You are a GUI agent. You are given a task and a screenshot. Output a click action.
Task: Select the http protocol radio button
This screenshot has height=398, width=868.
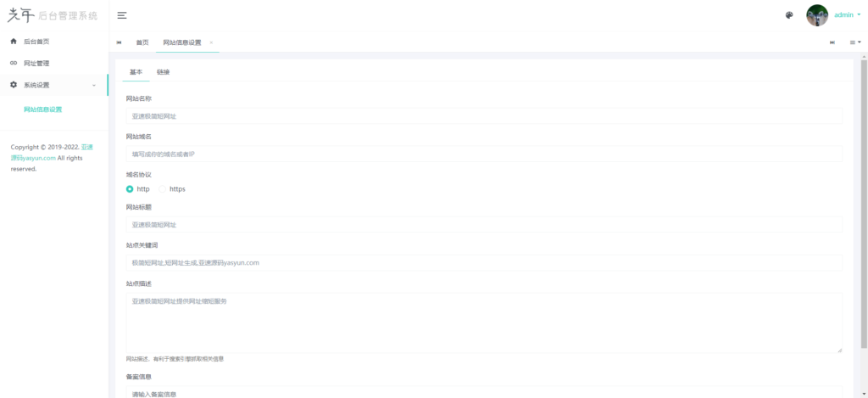[130, 189]
